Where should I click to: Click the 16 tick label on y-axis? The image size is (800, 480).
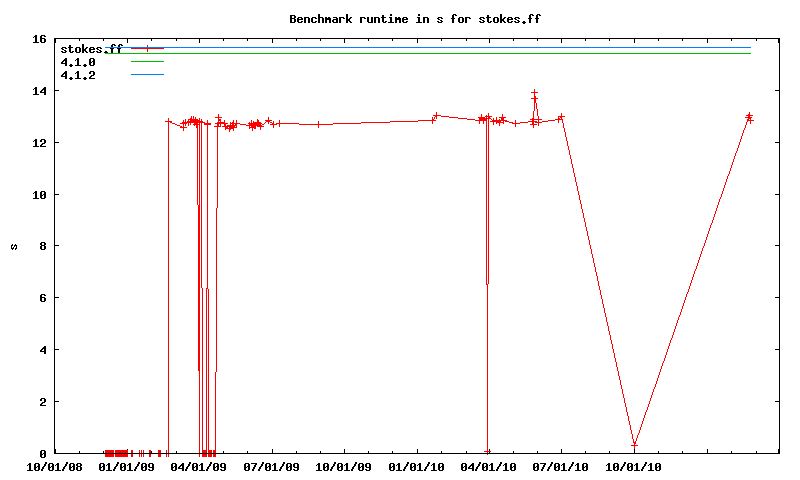[x=39, y=39]
